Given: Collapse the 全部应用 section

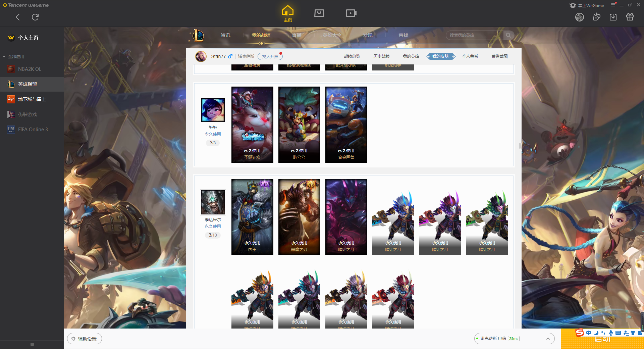Looking at the screenshot, I should coord(4,56).
